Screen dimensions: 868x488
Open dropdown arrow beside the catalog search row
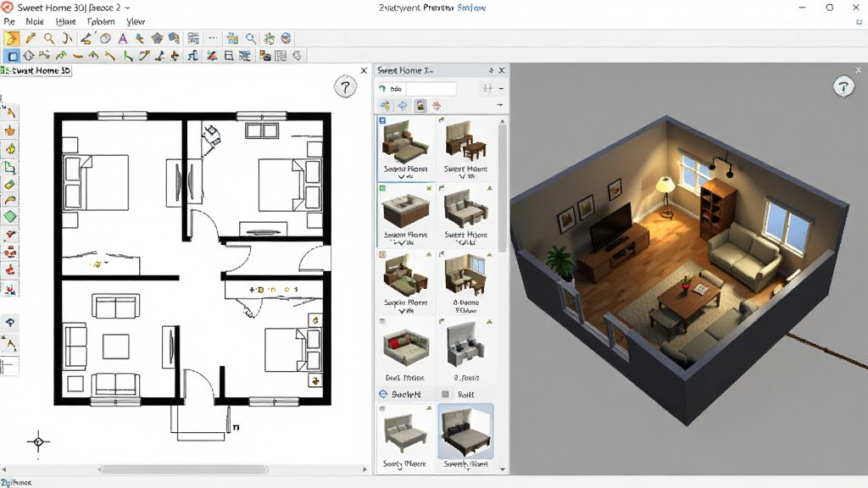tap(501, 88)
